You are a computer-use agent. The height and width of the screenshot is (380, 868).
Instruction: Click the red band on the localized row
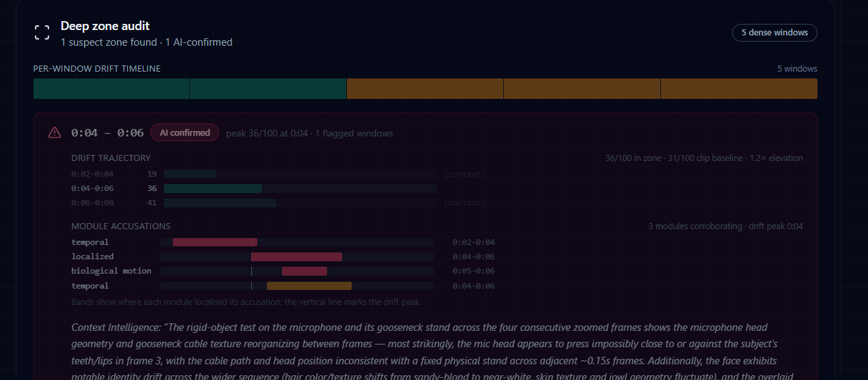click(x=296, y=257)
